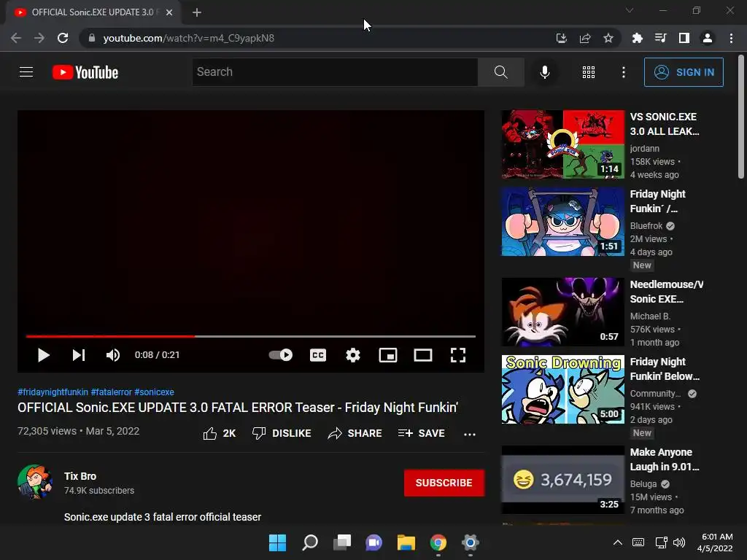Share this video
Screen dimensions: 747x560
point(355,433)
